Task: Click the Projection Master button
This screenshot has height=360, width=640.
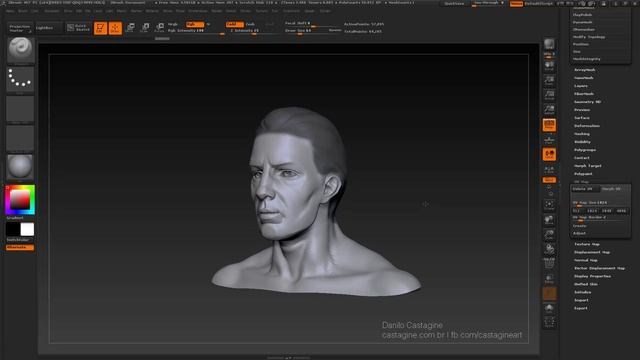Action: 20,28
